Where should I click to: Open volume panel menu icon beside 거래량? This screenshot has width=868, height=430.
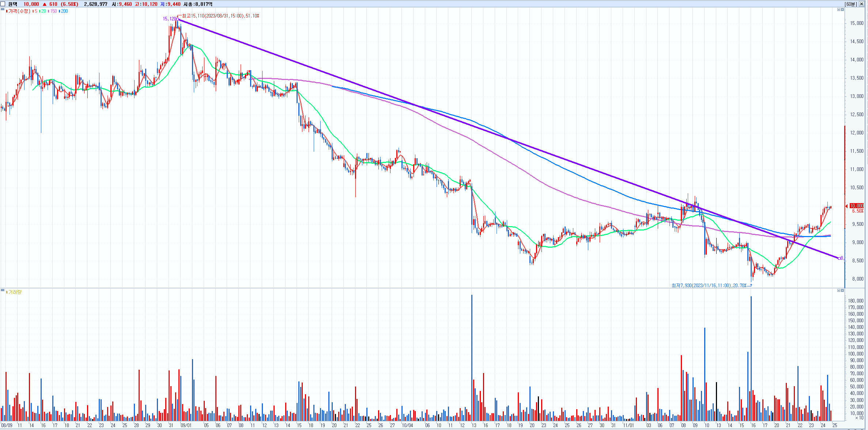[3, 290]
